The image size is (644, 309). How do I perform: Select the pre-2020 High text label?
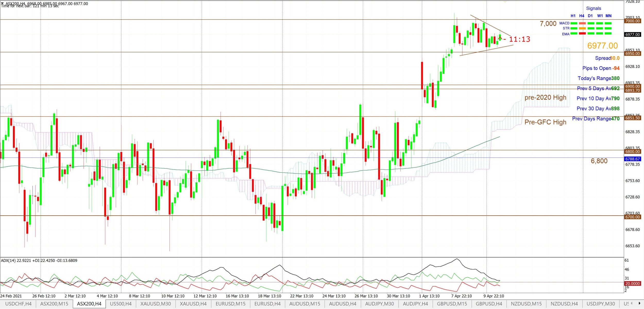tap(545, 97)
